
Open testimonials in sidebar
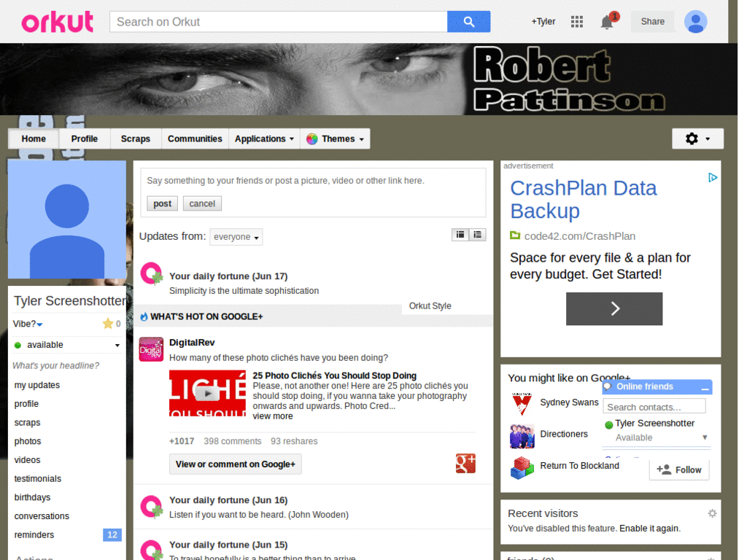[x=38, y=478]
